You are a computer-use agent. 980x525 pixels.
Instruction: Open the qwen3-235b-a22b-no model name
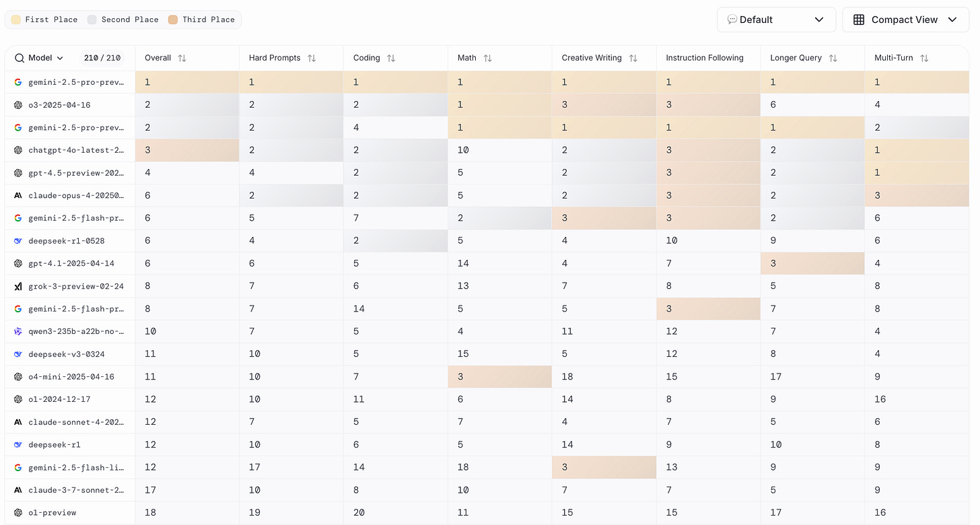tap(76, 331)
